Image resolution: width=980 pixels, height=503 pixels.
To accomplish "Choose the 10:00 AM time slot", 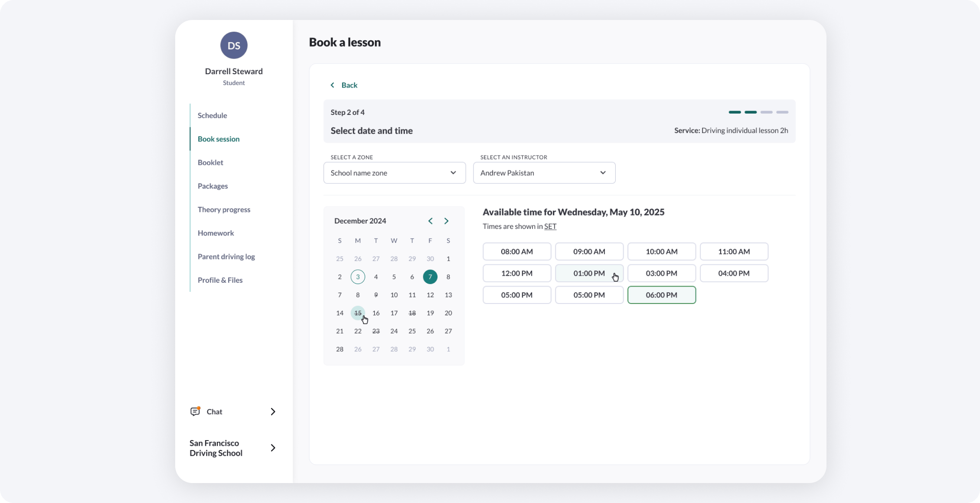I will [662, 251].
